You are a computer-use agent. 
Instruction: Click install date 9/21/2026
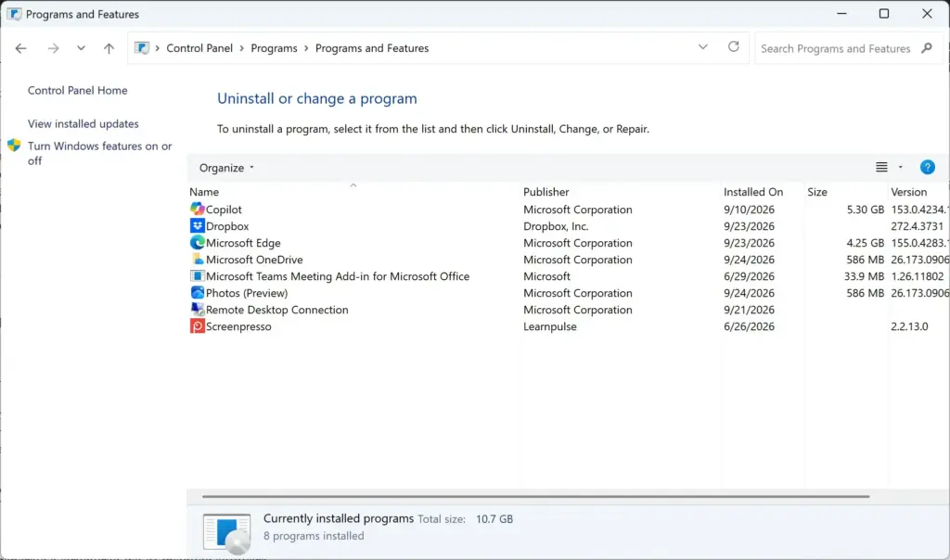[749, 310]
